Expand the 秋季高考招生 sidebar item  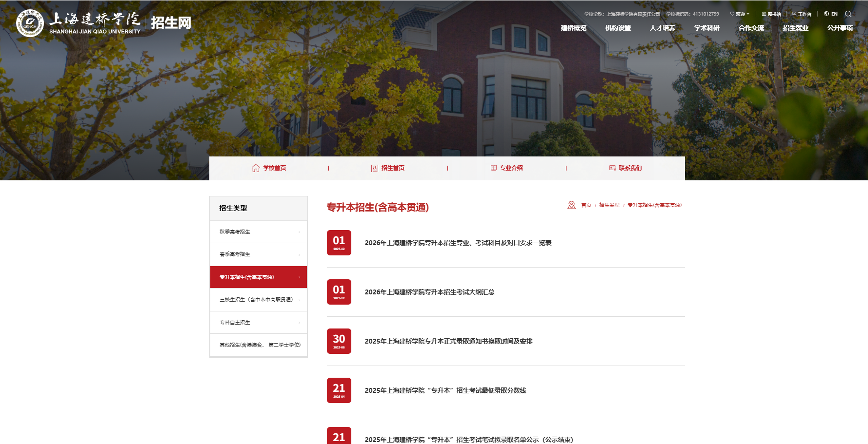258,232
